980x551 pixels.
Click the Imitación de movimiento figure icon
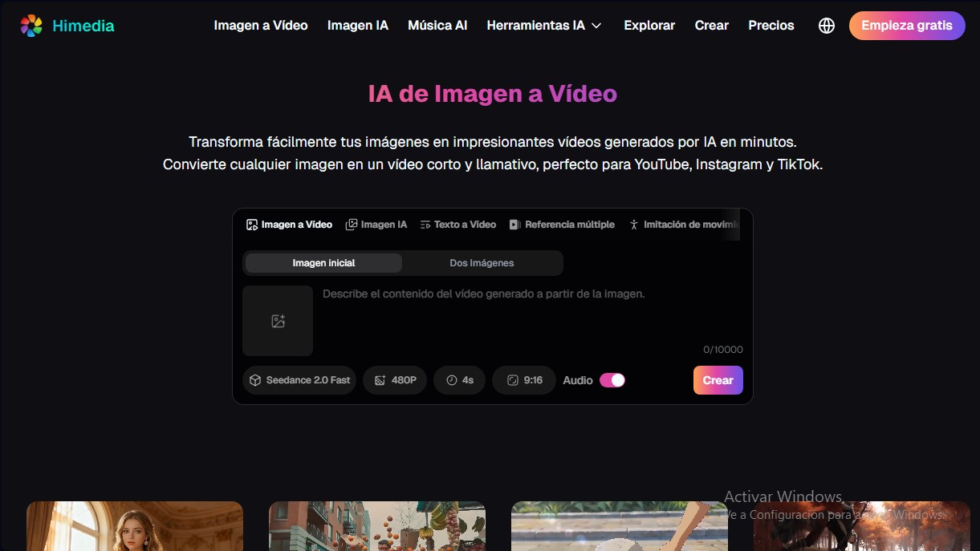[x=634, y=225]
